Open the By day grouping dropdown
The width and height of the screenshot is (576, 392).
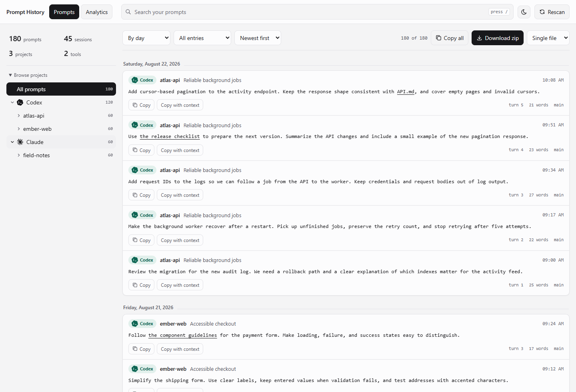point(146,38)
